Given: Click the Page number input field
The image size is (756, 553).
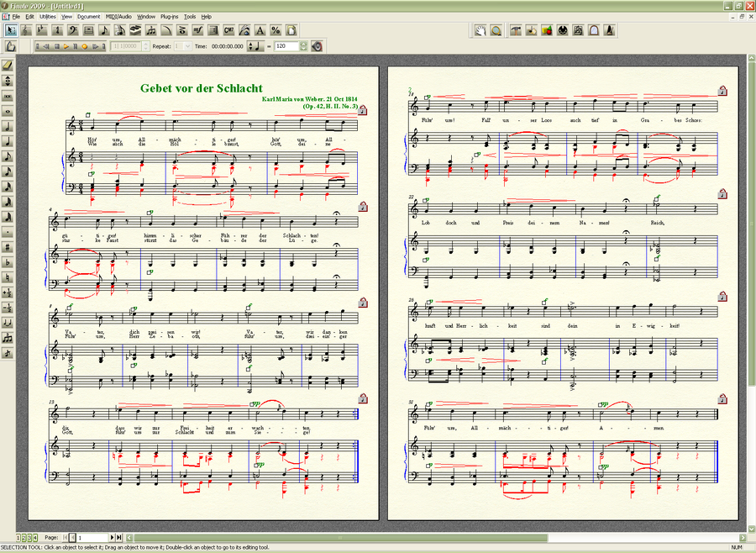Looking at the screenshot, I should pyautogui.click(x=92, y=537).
